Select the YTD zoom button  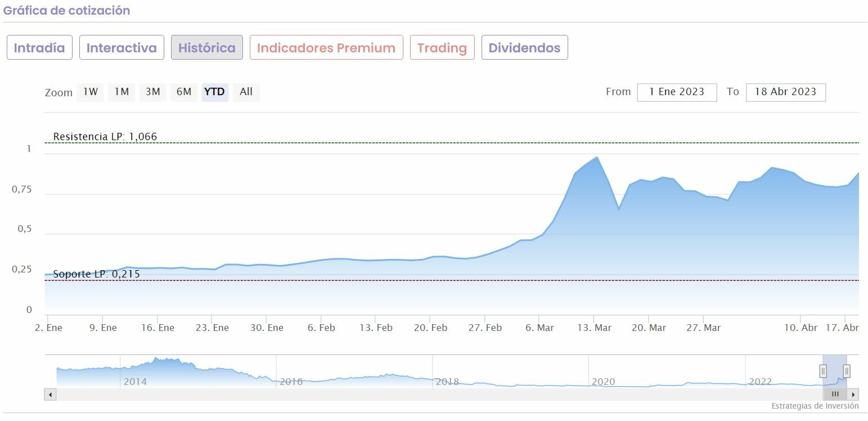coord(214,92)
